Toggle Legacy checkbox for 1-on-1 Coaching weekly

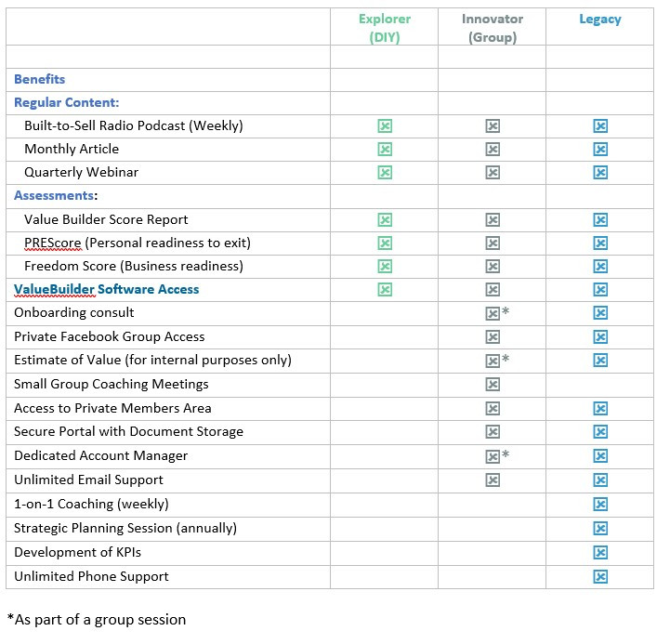600,505
